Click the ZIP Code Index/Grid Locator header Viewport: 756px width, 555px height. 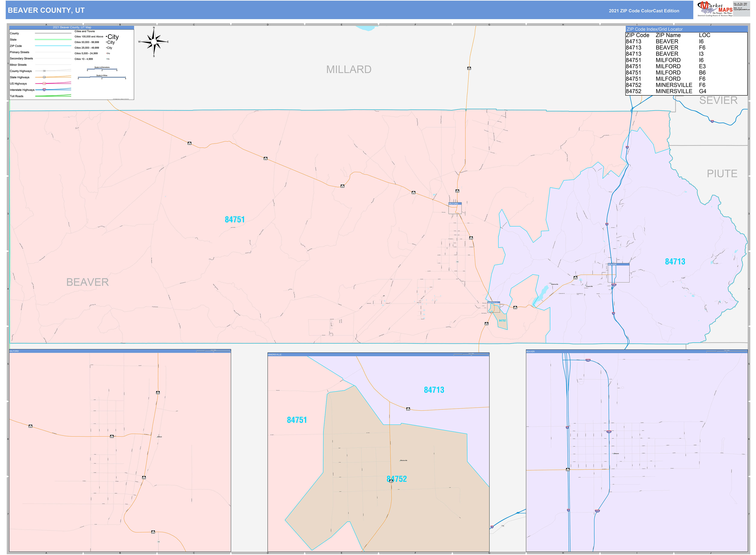coord(686,29)
